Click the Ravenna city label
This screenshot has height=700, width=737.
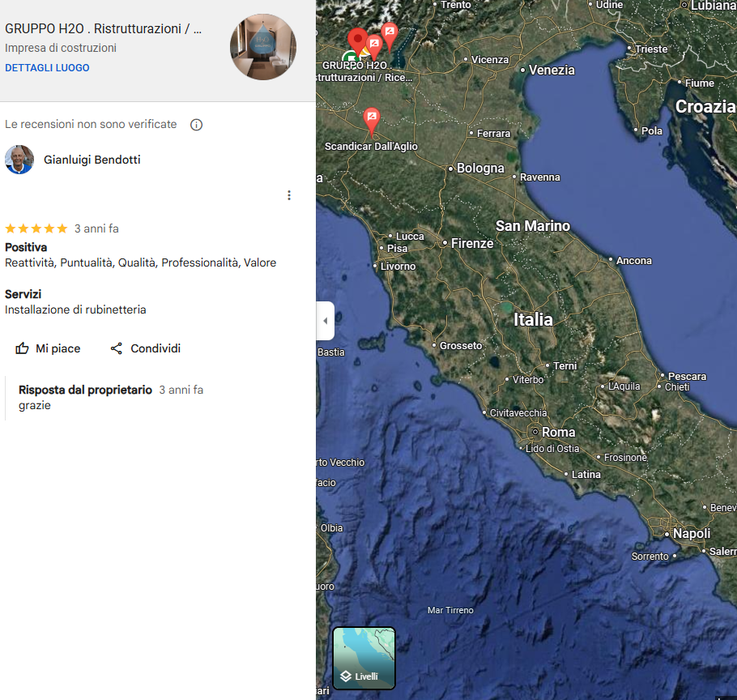coord(539,177)
